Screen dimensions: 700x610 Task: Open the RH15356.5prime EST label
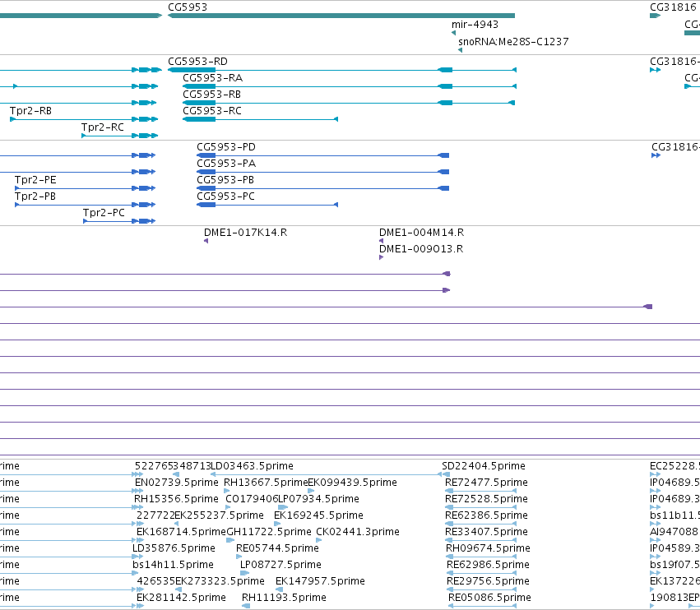[x=176, y=499]
